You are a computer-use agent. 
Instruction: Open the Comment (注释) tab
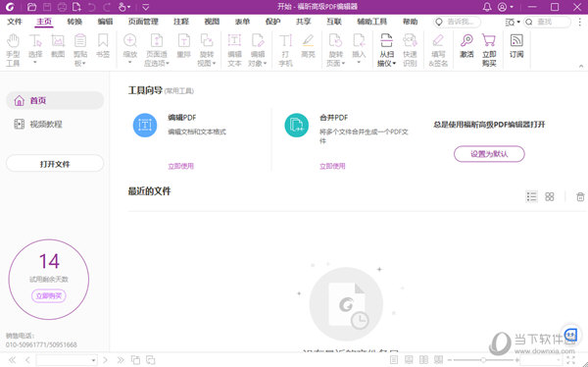click(x=181, y=22)
